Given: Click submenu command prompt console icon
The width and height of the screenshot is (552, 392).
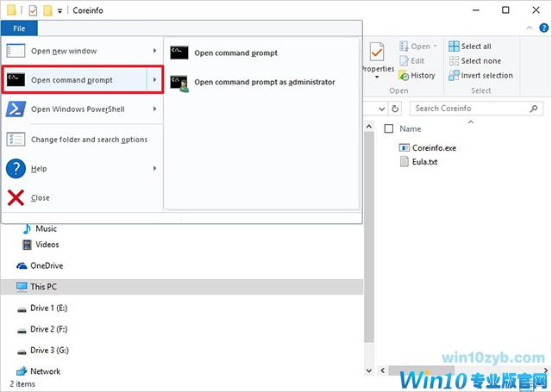Looking at the screenshot, I should click(x=179, y=53).
